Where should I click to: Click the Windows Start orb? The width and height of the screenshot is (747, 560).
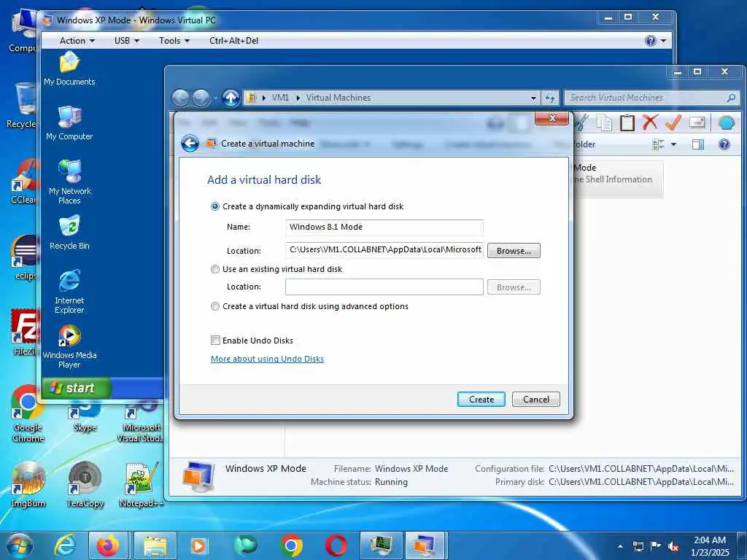tap(20, 545)
